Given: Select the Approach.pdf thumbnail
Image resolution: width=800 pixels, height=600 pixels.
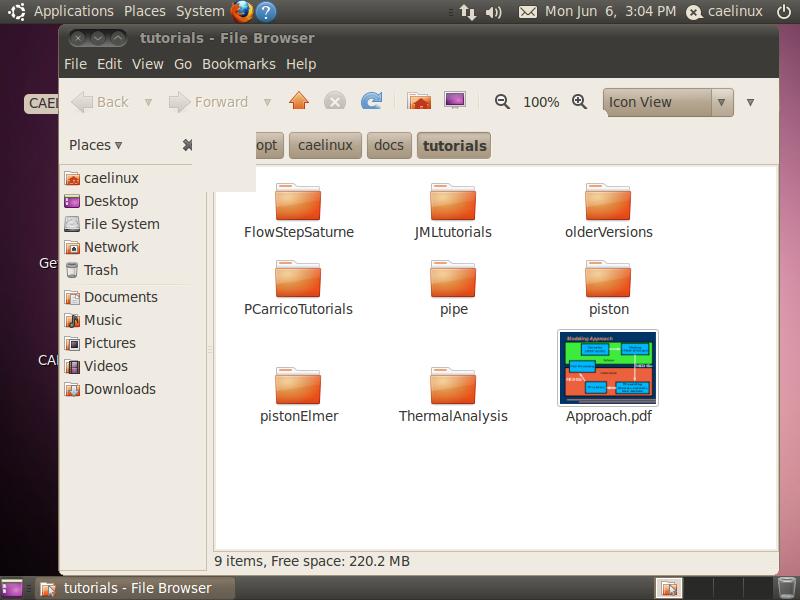Looking at the screenshot, I should (608, 368).
